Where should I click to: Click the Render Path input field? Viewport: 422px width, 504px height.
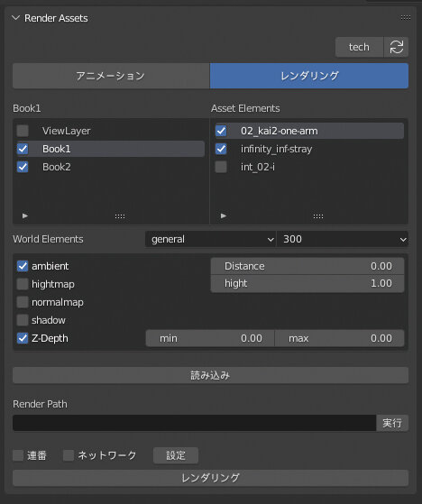195,423
